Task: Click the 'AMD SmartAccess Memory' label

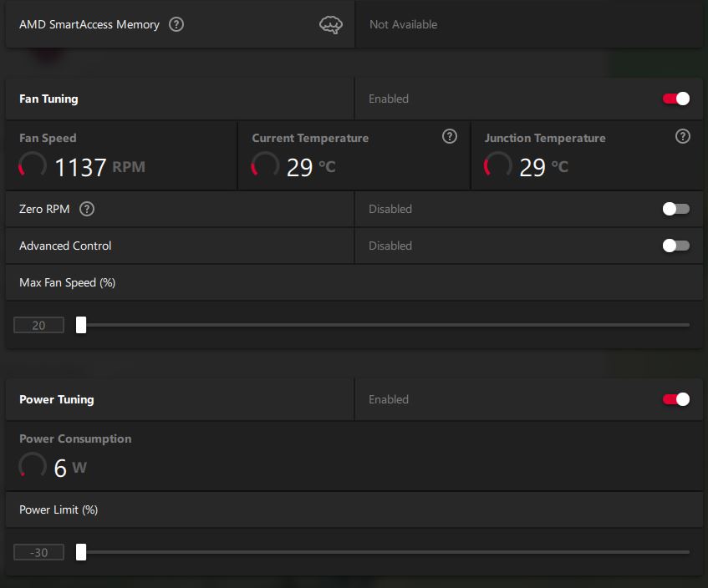Action: [x=89, y=24]
